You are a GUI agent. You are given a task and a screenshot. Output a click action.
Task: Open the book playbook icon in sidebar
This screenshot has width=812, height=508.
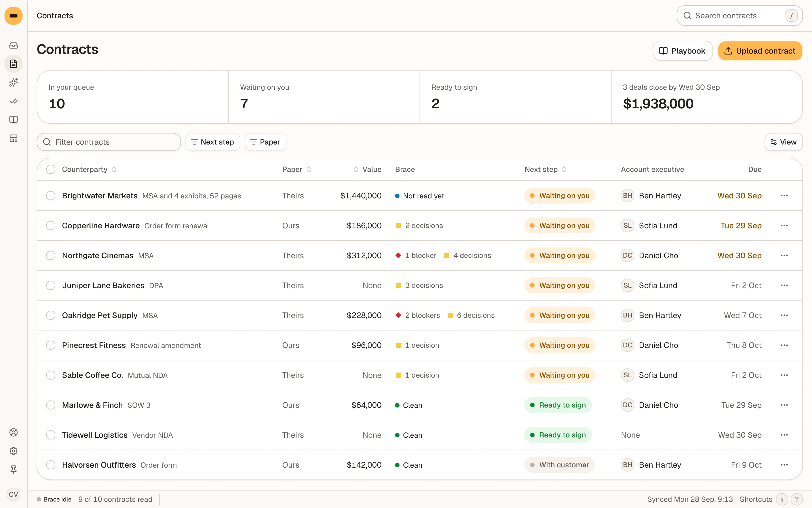click(x=14, y=120)
